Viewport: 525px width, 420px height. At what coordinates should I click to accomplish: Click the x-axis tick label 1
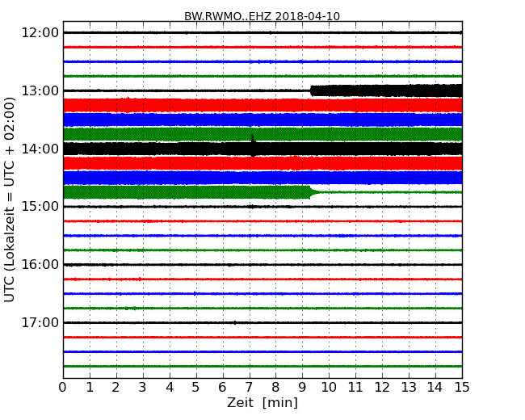[90, 388]
